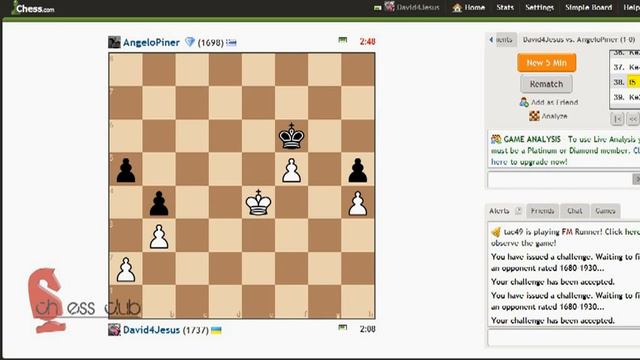The width and height of the screenshot is (640, 360).
Task: Switch to the Friends tab
Action: click(542, 211)
